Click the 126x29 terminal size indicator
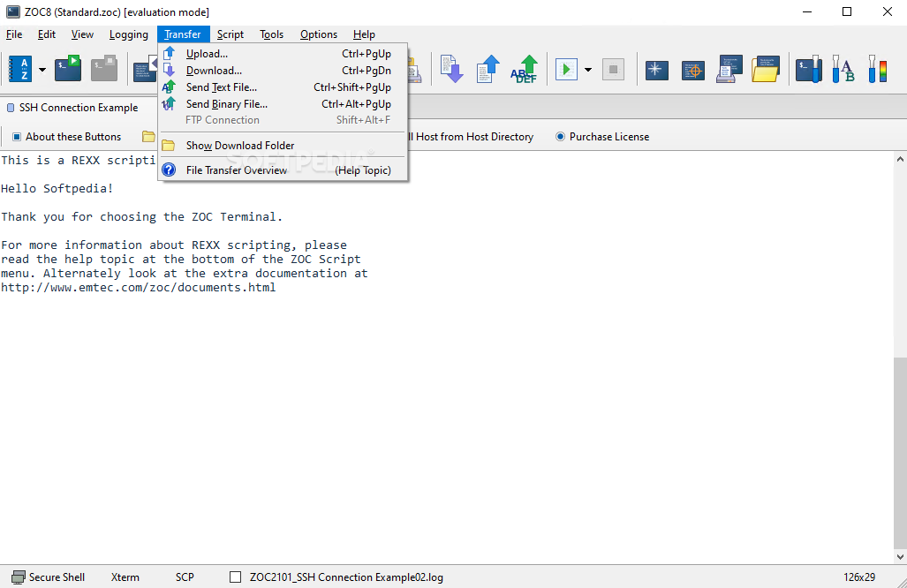The width and height of the screenshot is (907, 588). point(859,577)
